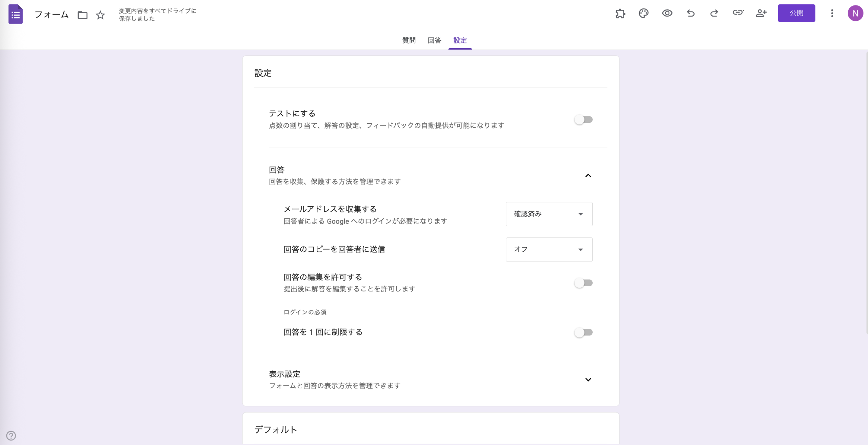868x445 pixels.
Task: Open the theme customization palette
Action: tap(643, 13)
